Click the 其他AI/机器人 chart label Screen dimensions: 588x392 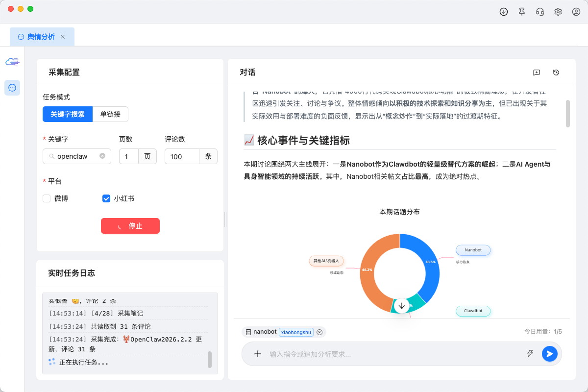tap(326, 261)
